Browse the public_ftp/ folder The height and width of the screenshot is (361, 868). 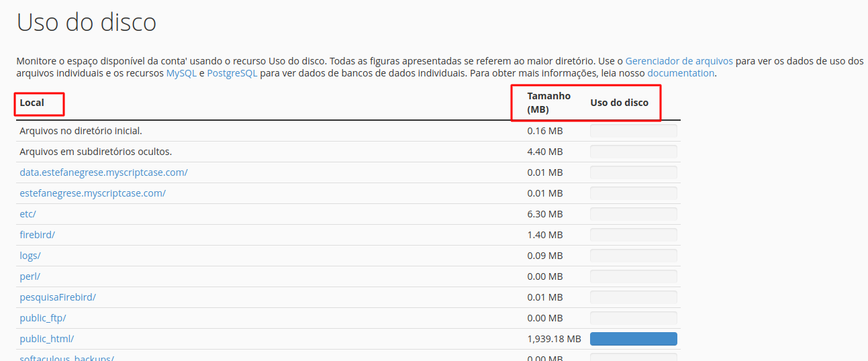(43, 318)
